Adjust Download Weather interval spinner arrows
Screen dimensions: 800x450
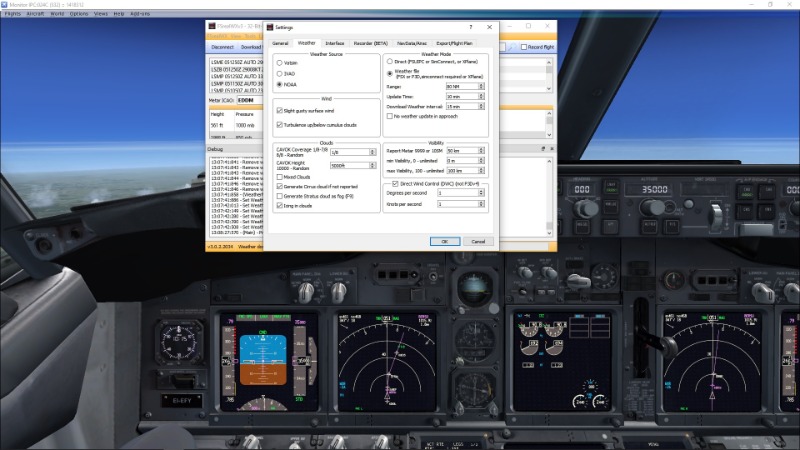(x=481, y=106)
